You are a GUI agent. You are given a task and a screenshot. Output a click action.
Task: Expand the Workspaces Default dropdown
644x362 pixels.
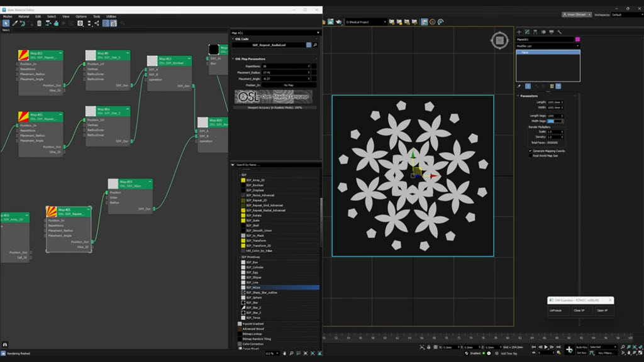coord(625,14)
